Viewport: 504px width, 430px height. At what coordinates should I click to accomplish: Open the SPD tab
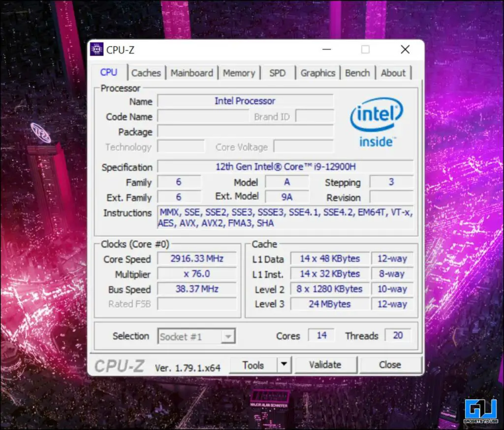(x=278, y=73)
